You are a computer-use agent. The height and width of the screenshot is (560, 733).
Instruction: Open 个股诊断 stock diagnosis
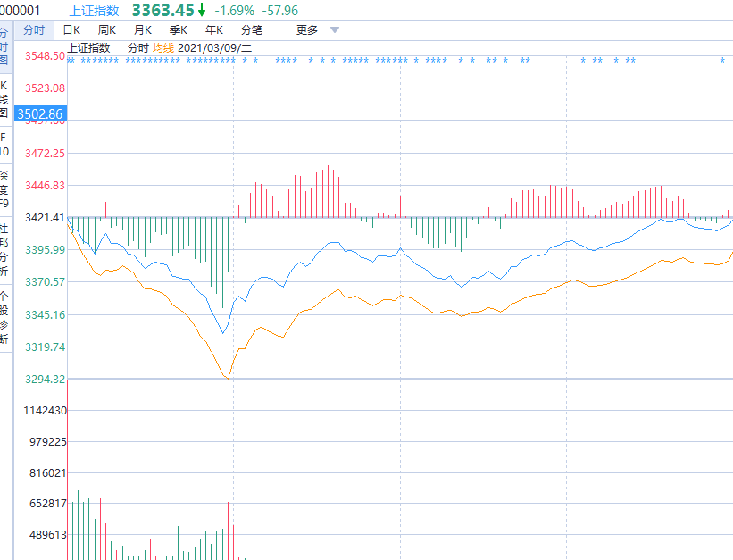(4, 317)
